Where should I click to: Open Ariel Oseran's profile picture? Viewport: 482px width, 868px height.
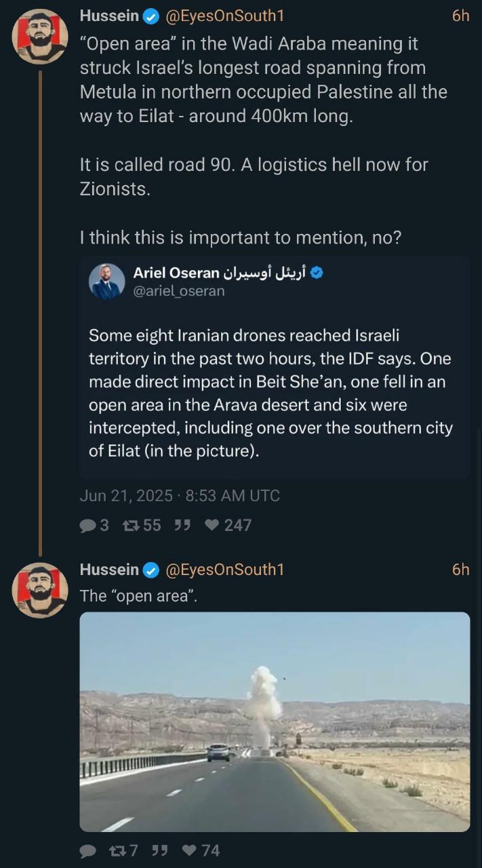point(107,281)
